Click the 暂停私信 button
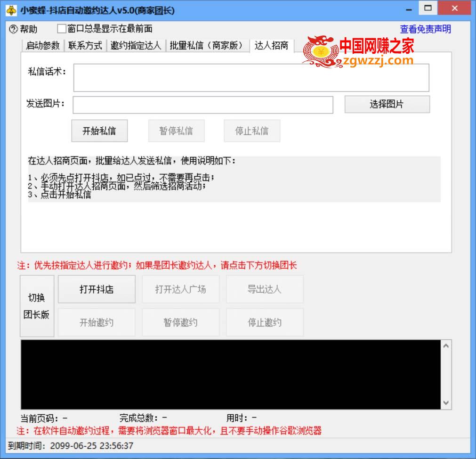The height and width of the screenshot is (459, 476). point(176,131)
